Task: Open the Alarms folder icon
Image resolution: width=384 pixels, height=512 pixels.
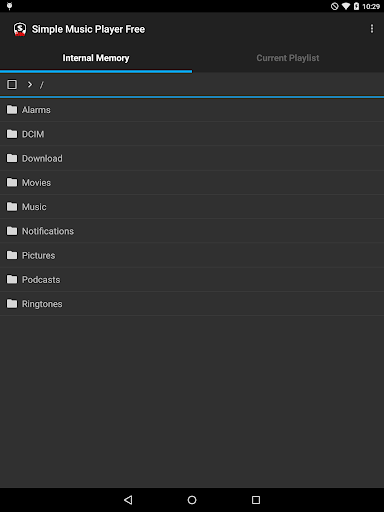Action: coord(12,110)
